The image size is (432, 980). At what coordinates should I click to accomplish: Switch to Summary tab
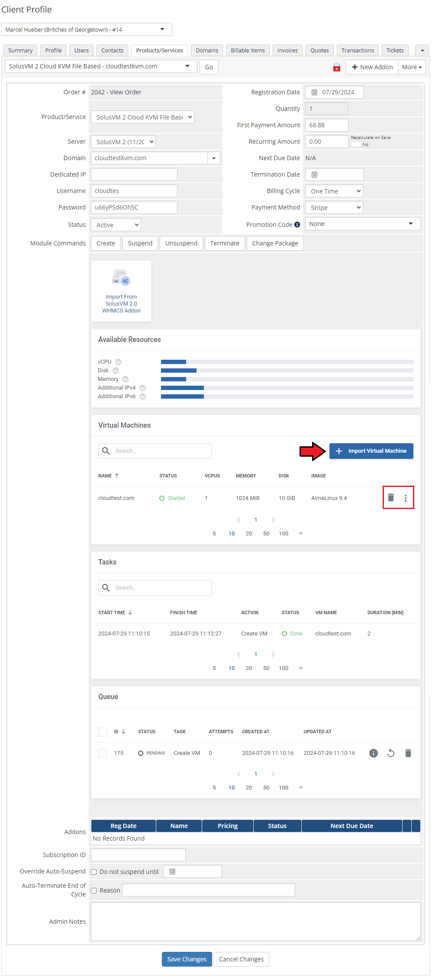click(x=20, y=50)
